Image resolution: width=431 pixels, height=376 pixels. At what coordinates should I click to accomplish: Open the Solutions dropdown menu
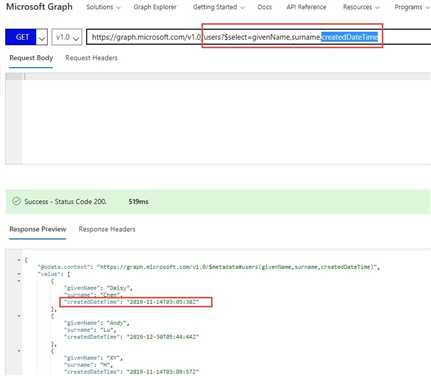(103, 7)
